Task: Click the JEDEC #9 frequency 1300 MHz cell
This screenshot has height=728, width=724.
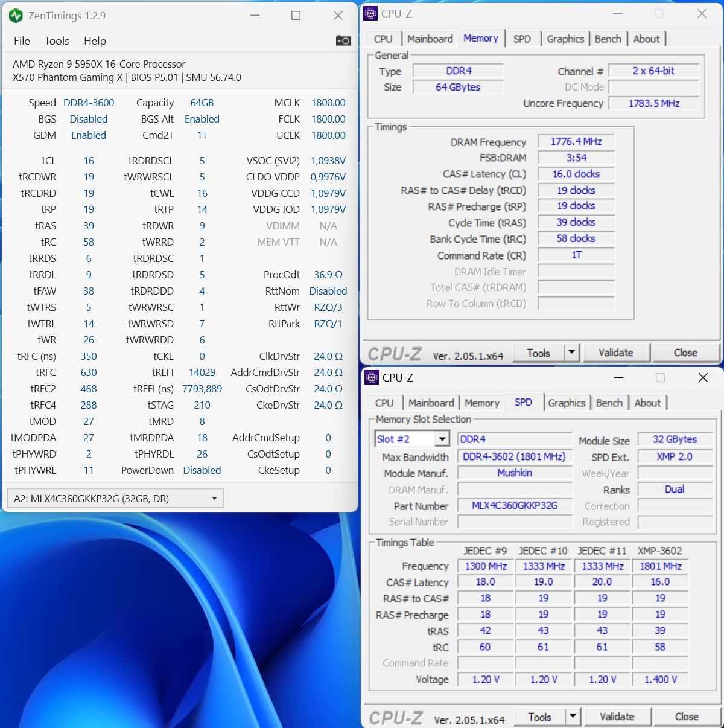Action: click(485, 566)
